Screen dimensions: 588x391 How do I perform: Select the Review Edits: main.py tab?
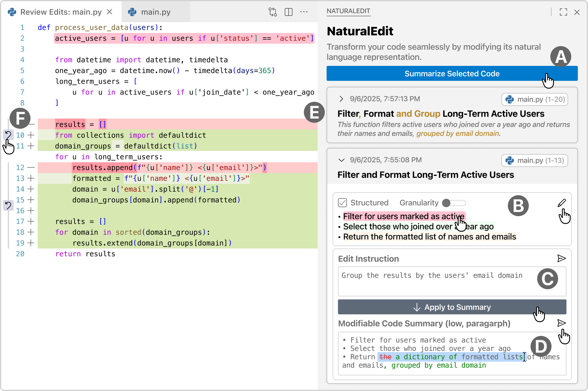pos(61,12)
